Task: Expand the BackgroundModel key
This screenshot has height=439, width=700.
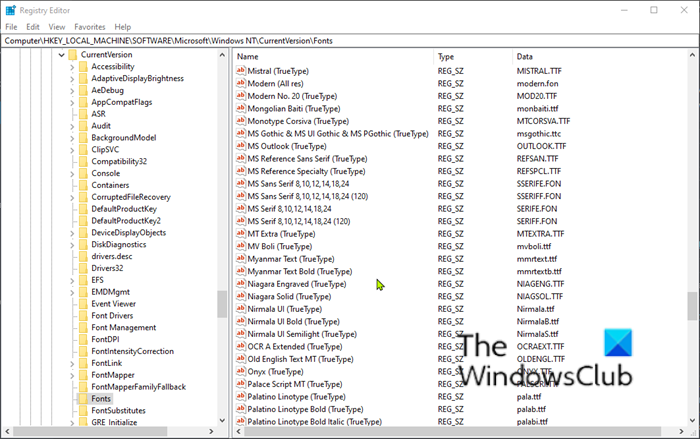Action: pyautogui.click(x=72, y=138)
